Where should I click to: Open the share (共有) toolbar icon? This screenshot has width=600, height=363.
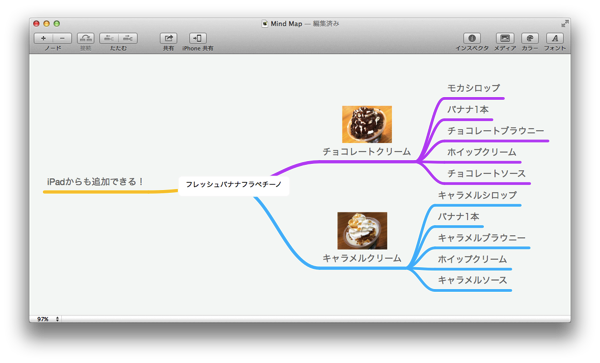(168, 38)
